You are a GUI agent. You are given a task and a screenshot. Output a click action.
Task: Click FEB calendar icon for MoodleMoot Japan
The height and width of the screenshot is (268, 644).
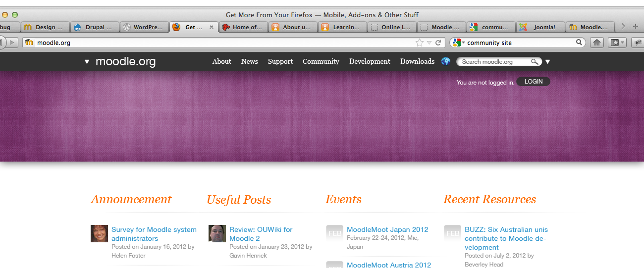(334, 233)
